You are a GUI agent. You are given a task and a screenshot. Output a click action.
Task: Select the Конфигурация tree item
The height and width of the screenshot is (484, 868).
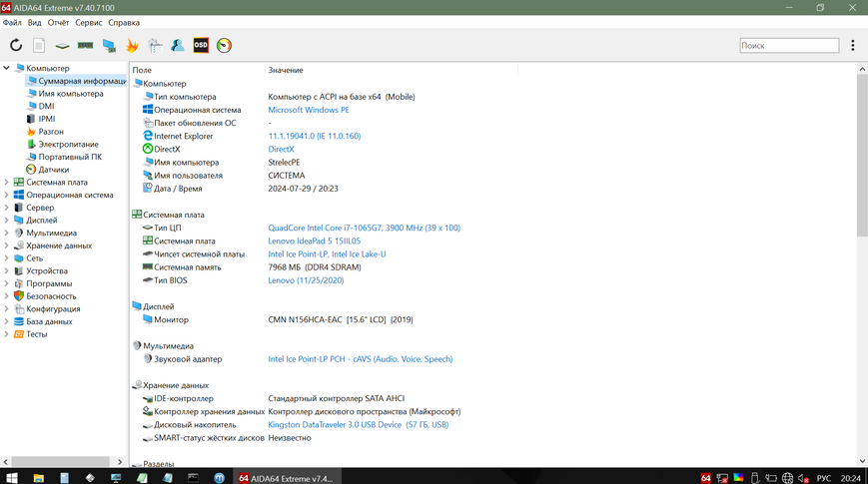pos(53,309)
